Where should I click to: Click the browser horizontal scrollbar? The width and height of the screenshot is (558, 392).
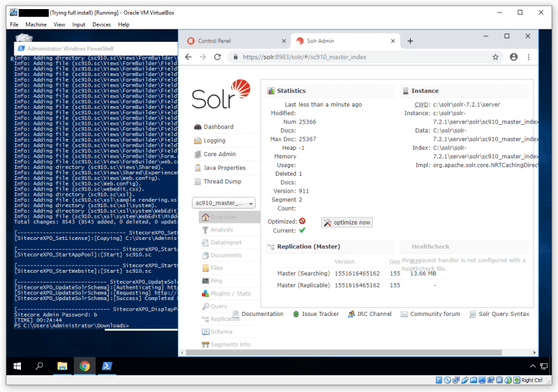coord(344,352)
